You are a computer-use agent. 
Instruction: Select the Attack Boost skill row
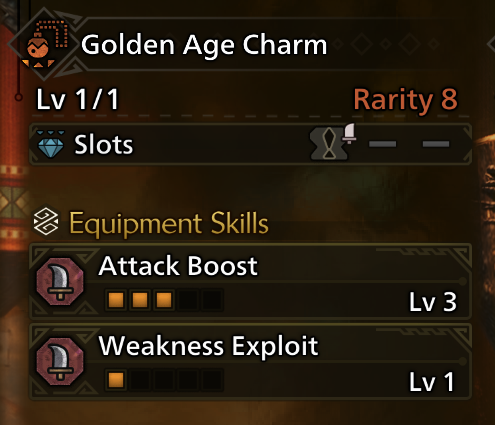[250, 282]
